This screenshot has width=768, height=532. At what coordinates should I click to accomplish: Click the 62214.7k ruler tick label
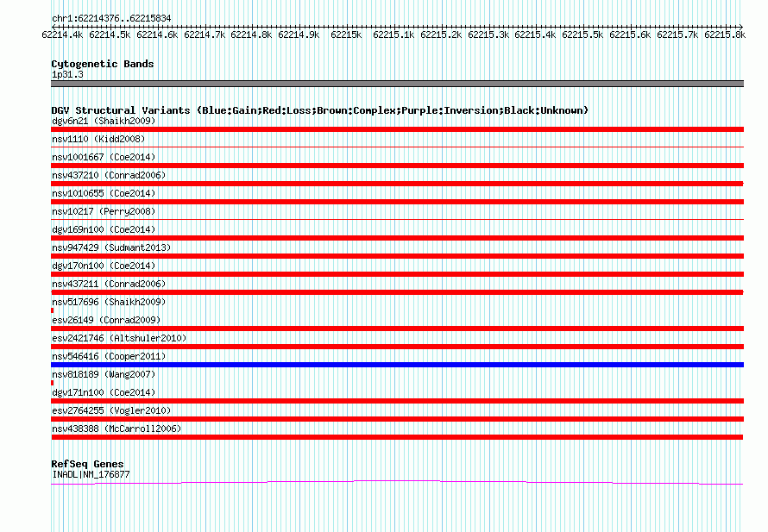[x=205, y=34]
